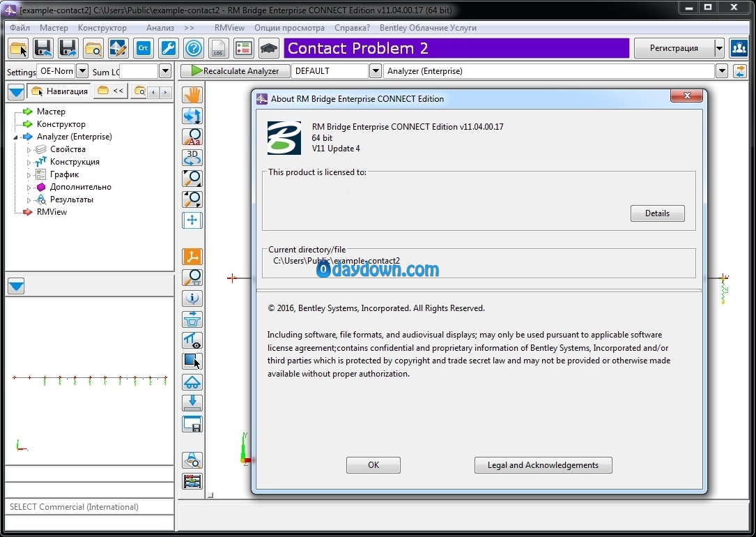
Task: Click the folder with magnifier browse icon
Action: (x=93, y=48)
